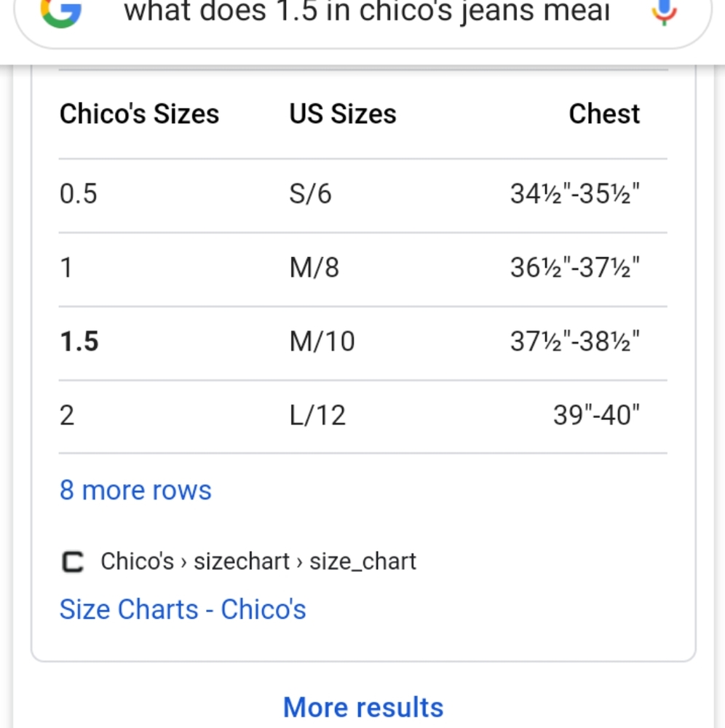Expand the "8 more rows" link
This screenshot has height=728, width=725.
[x=135, y=491]
